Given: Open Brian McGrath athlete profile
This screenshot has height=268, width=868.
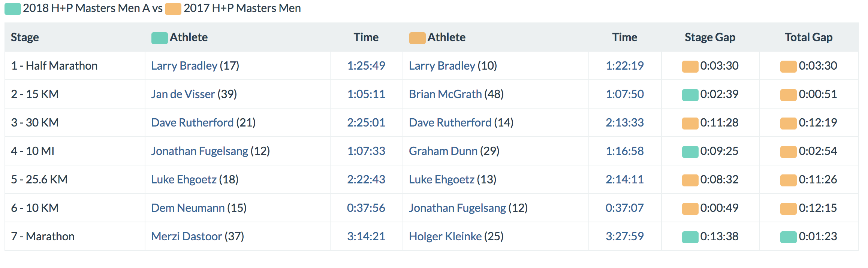Looking at the screenshot, I should (445, 94).
